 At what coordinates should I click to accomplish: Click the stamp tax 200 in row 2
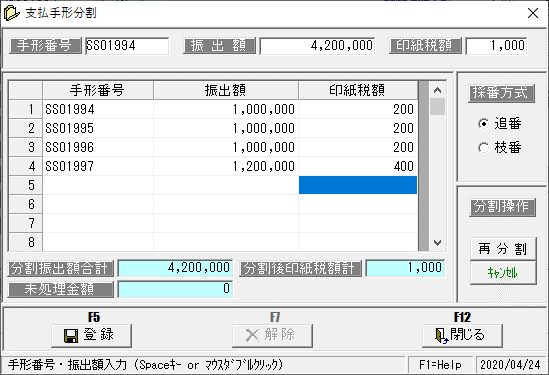coord(358,128)
